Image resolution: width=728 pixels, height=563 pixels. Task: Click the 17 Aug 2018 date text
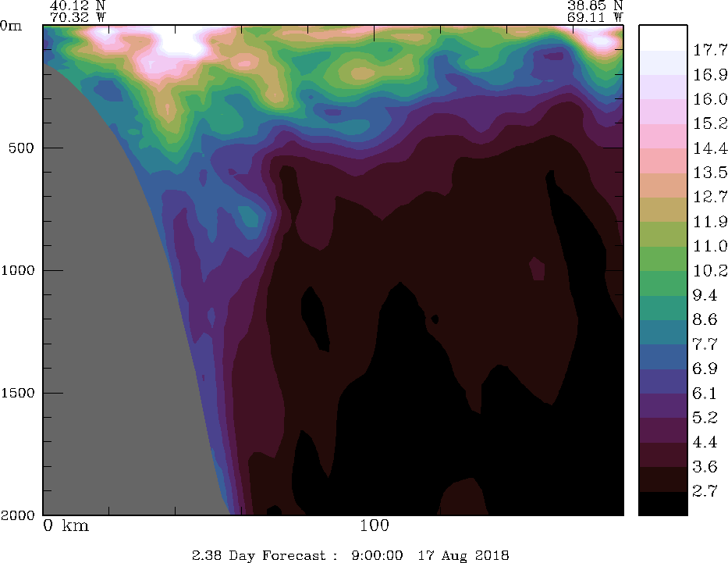(x=463, y=555)
